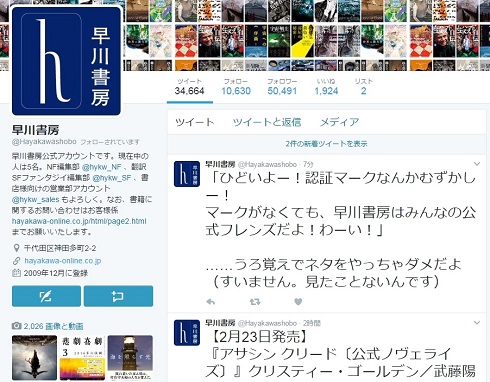Image resolution: width=490 pixels, height=382 pixels.
Task: Click the retweet-style button beside the compose button
Action: pyautogui.click(x=118, y=296)
